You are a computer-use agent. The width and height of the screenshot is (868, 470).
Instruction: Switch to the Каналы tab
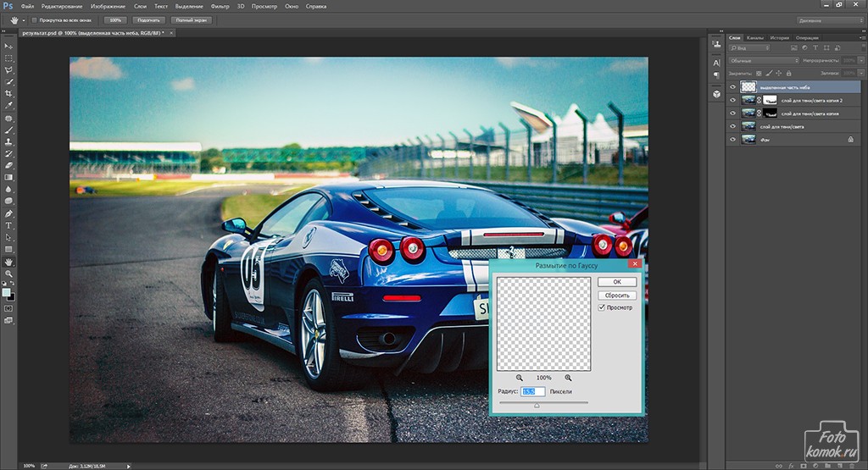(x=756, y=37)
